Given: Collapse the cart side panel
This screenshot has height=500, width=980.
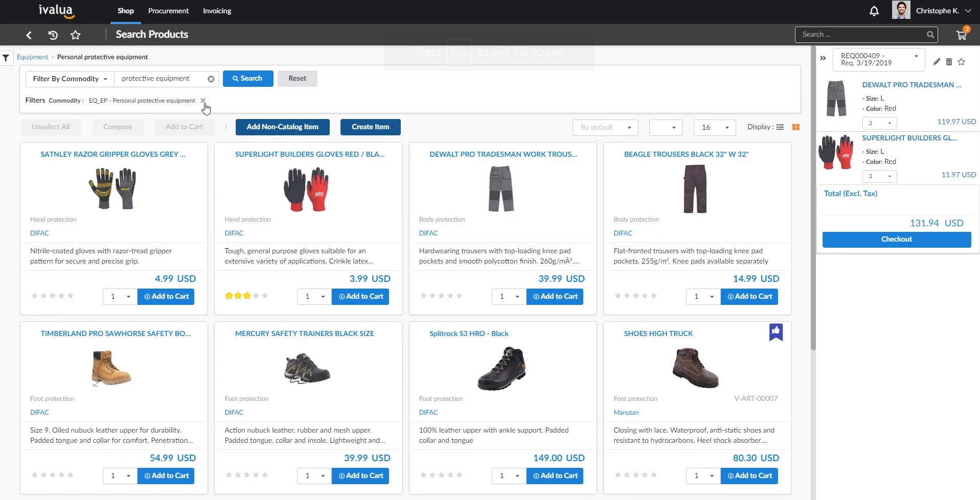Looking at the screenshot, I should tap(823, 58).
